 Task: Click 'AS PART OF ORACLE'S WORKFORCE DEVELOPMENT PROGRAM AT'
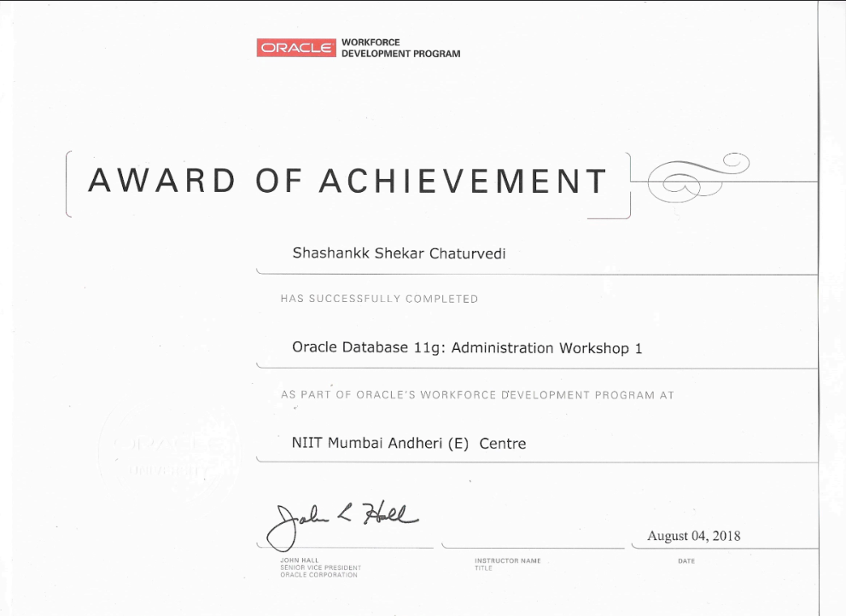[477, 395]
